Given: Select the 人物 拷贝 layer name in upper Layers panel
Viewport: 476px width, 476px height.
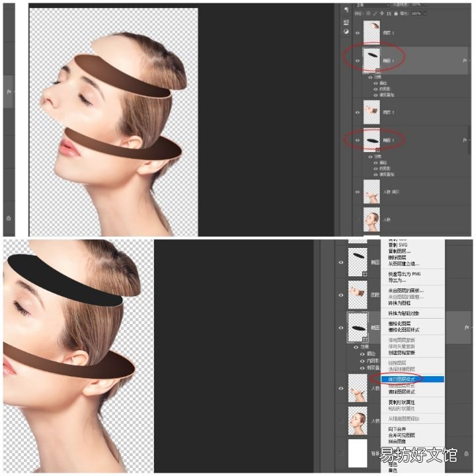Looking at the screenshot, I should point(391,192).
